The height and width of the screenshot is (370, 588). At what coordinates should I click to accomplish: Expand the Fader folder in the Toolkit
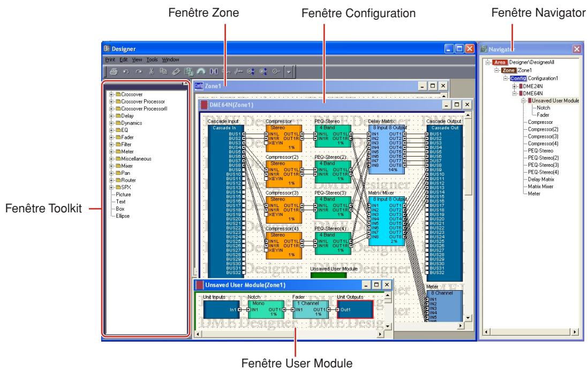[111, 137]
